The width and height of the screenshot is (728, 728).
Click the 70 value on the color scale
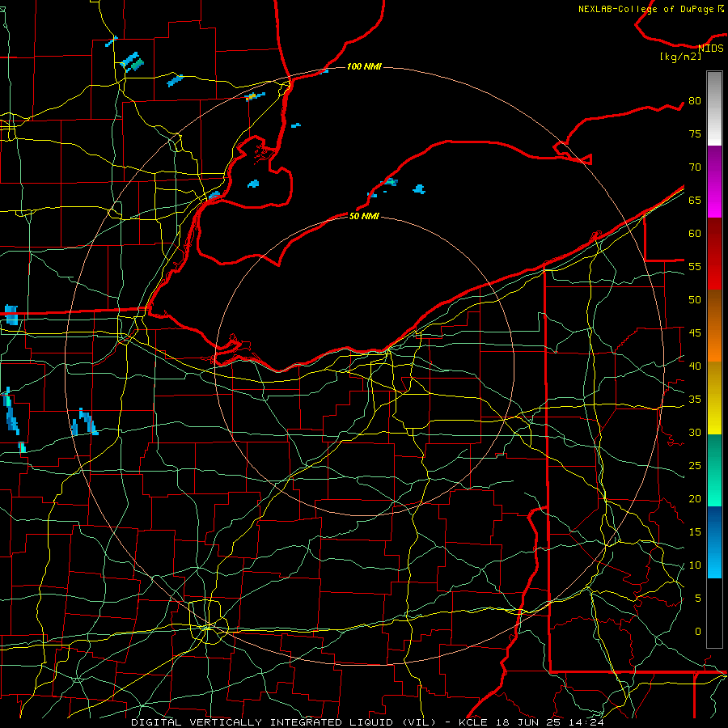click(695, 167)
